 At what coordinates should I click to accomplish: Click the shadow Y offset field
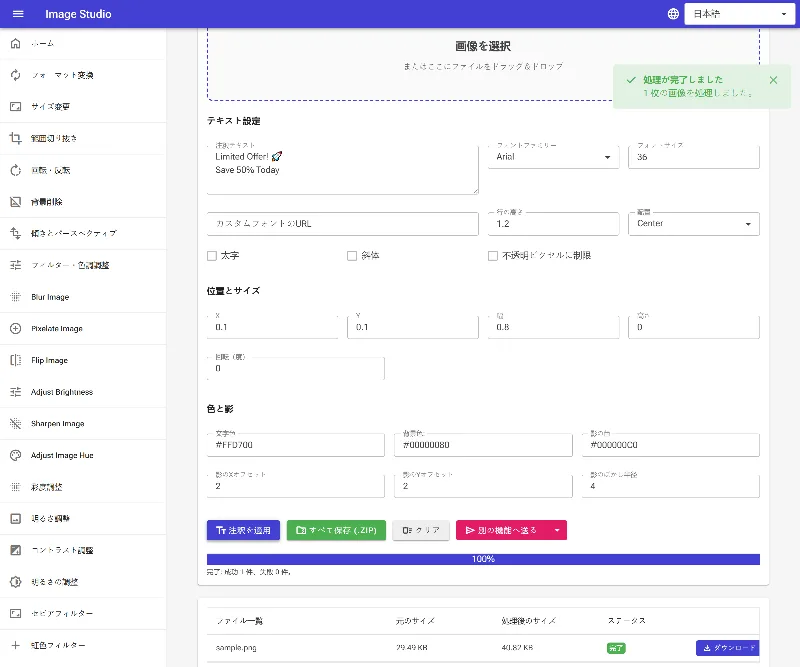click(483, 486)
